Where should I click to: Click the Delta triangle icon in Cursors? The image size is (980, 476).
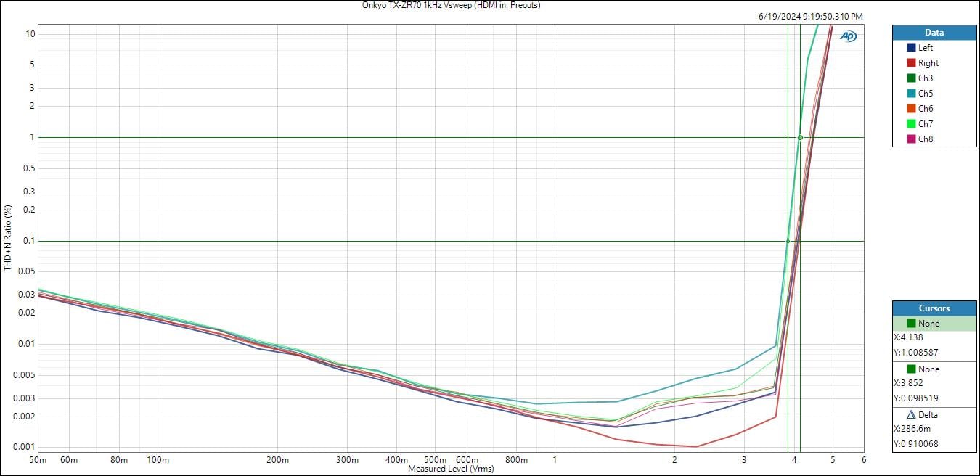911,415
